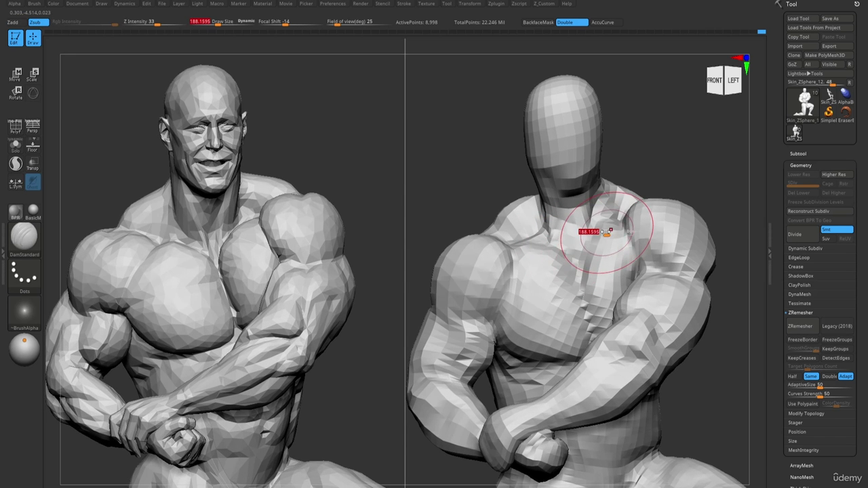The height and width of the screenshot is (488, 868).
Task: Click the BPR render button
Action: [15, 213]
